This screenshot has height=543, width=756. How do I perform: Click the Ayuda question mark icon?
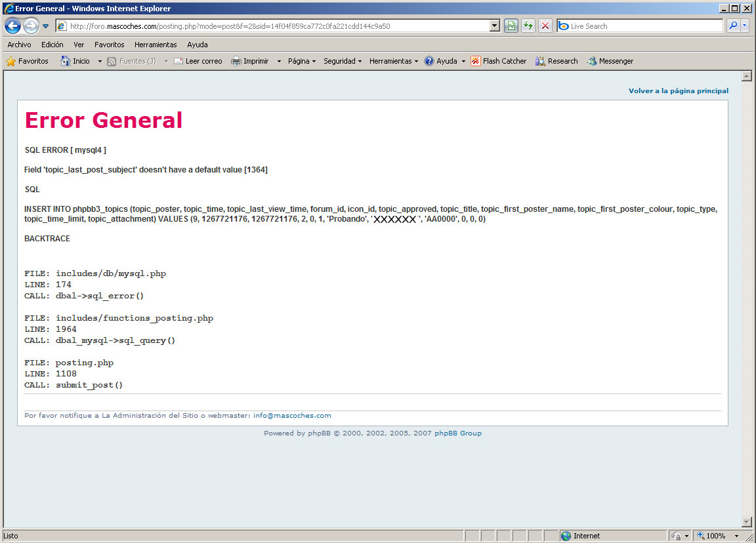[x=429, y=61]
